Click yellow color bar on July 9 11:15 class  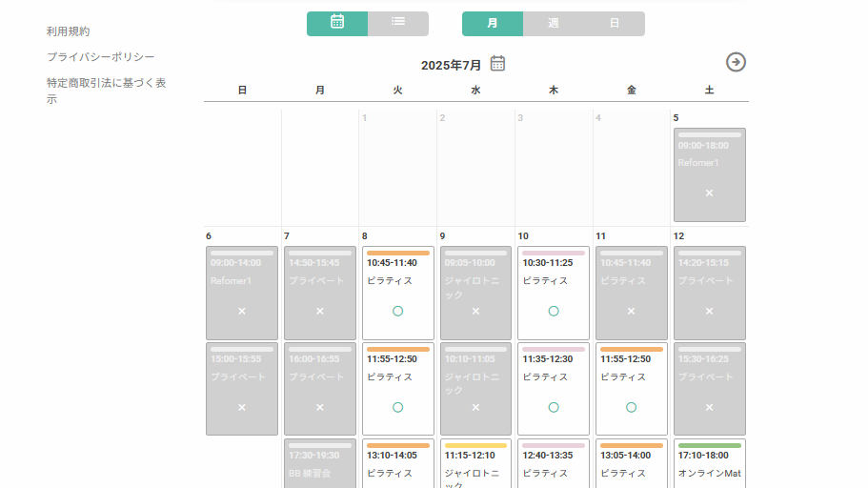(475, 445)
